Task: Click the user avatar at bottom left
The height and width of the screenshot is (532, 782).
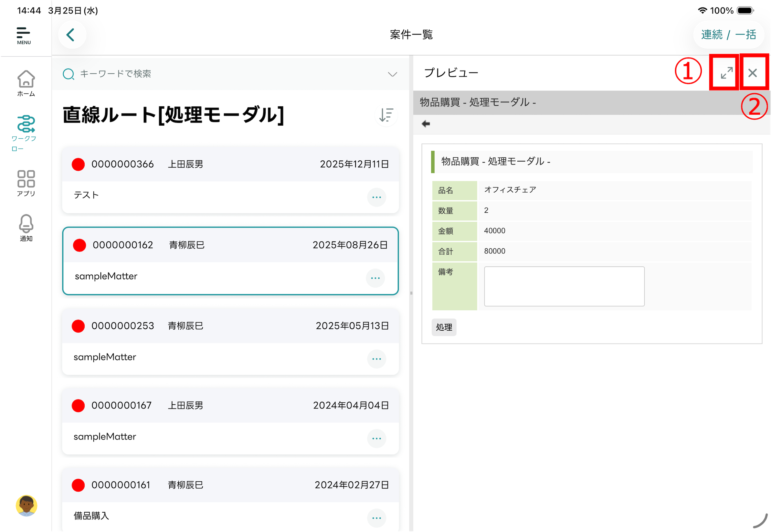Action: [26, 506]
